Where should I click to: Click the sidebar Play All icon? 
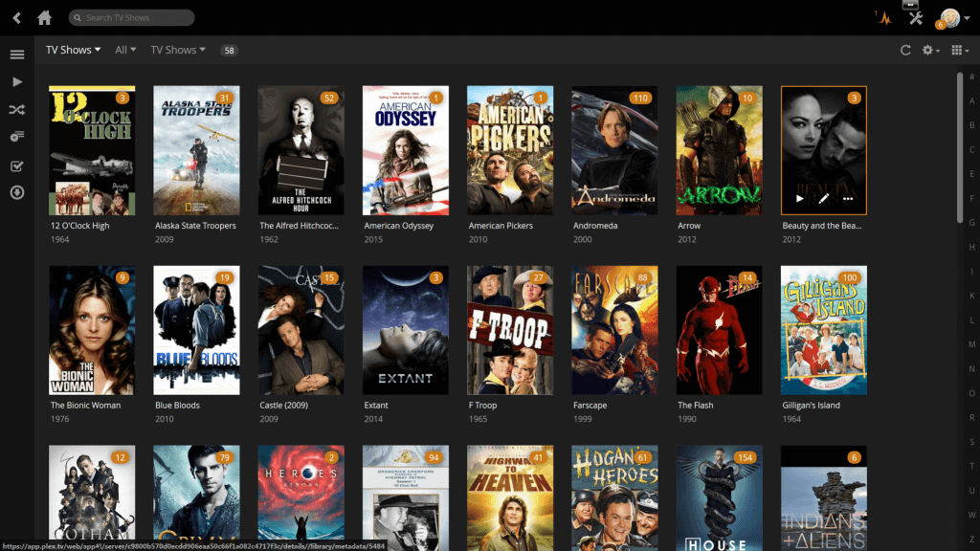click(x=17, y=82)
